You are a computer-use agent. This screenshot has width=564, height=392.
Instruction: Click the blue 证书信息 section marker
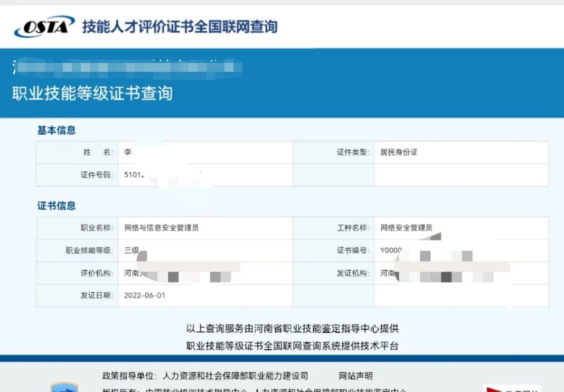pyautogui.click(x=56, y=206)
